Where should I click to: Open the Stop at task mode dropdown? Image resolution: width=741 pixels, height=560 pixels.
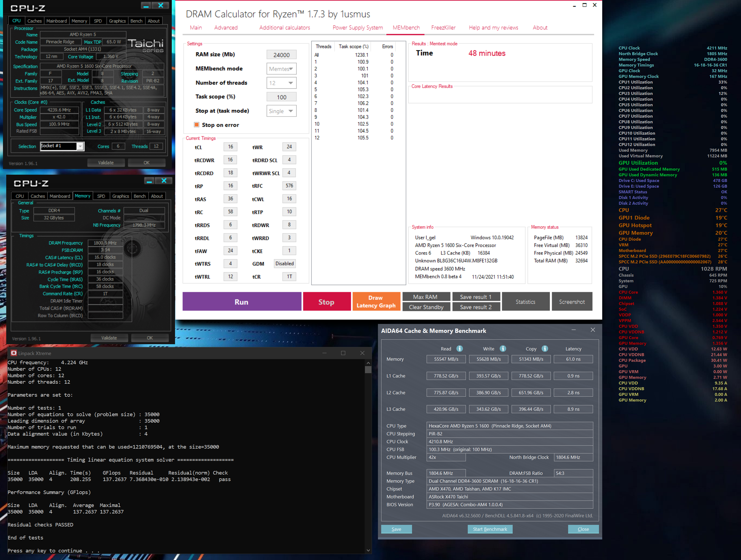click(281, 111)
